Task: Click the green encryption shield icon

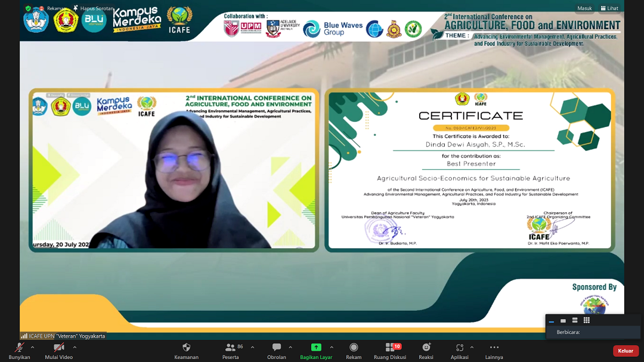Action: pos(28,8)
